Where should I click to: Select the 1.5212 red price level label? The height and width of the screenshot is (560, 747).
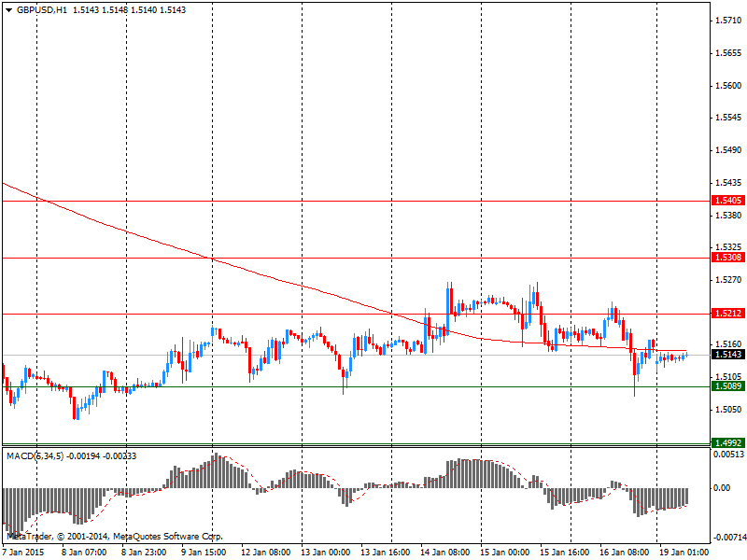[x=728, y=314]
